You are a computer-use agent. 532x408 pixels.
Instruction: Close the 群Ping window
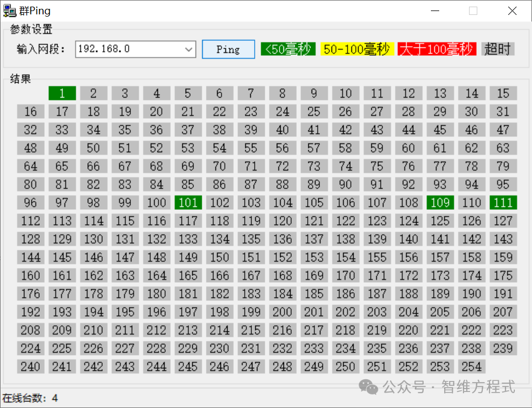point(512,10)
